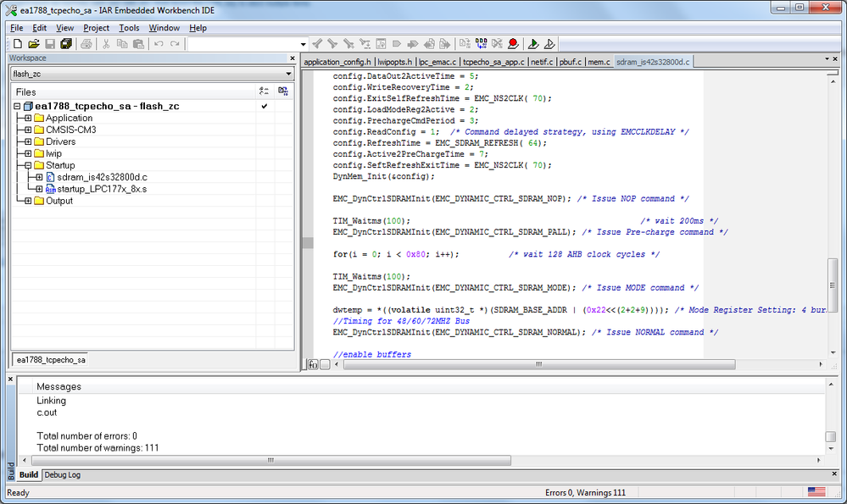Click the Go To line icon
The height and width of the screenshot is (504, 847).
click(381, 44)
